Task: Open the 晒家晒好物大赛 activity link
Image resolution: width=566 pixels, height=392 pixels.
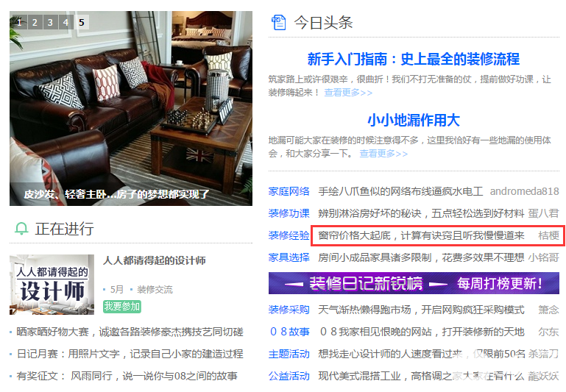Action: coord(130,332)
